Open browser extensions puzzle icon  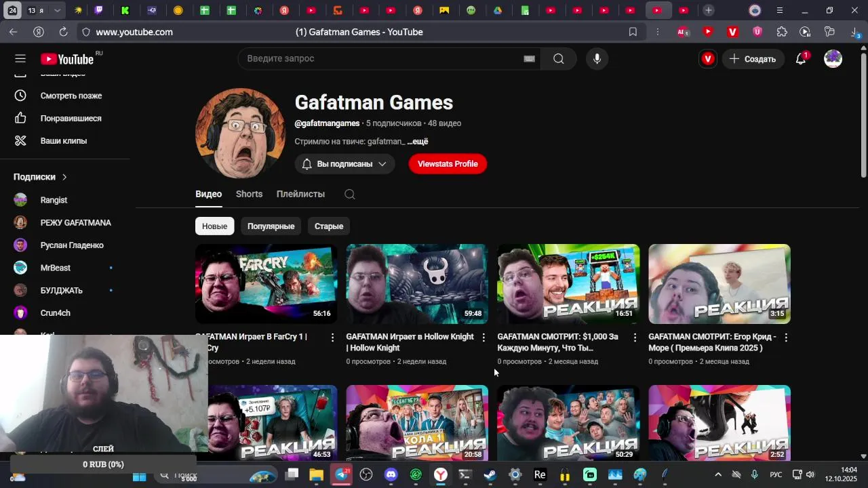tap(782, 32)
